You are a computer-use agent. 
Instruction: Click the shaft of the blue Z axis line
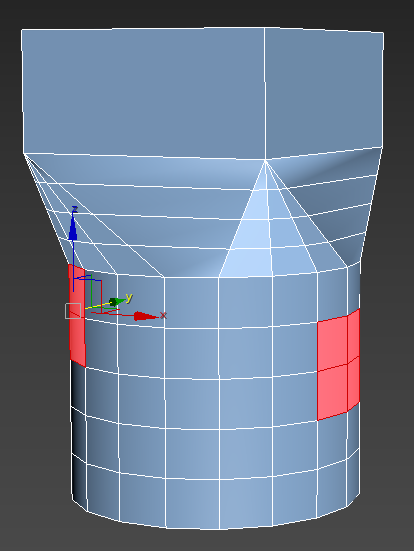pyautogui.click(x=73, y=266)
